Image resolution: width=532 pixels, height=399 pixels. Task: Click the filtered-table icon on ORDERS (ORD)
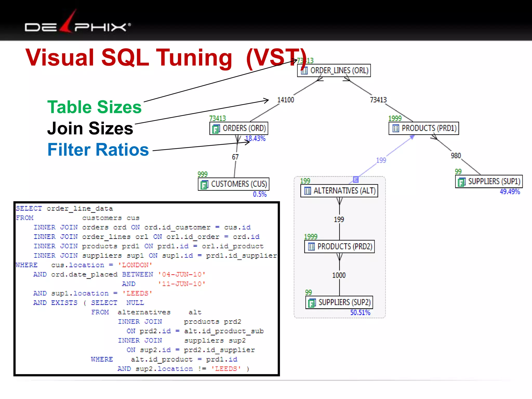point(216,129)
